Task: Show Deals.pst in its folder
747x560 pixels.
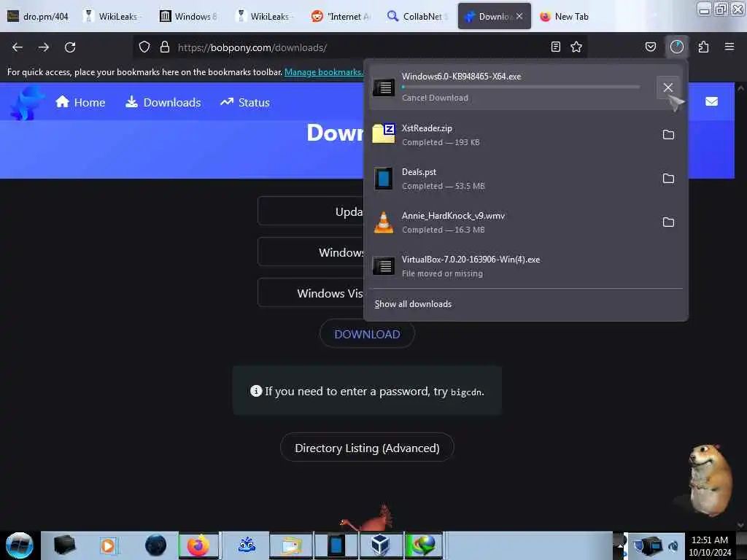Action: [x=668, y=179]
